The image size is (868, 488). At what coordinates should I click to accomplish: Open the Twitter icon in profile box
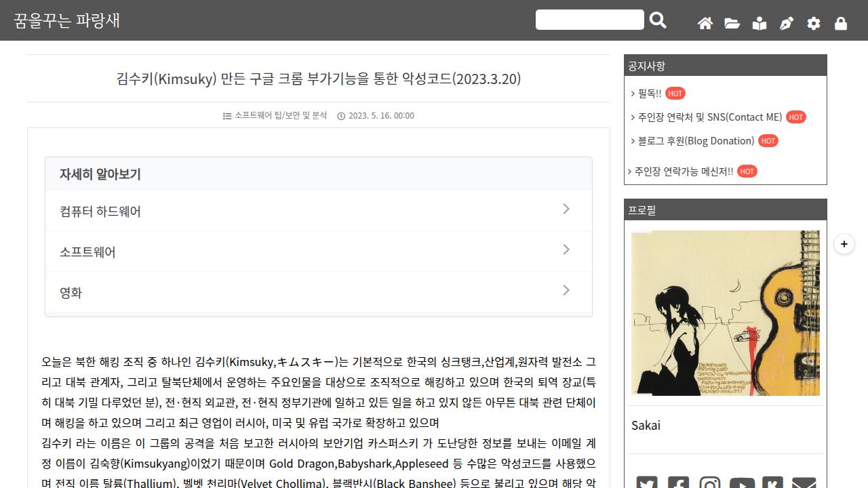tap(647, 483)
